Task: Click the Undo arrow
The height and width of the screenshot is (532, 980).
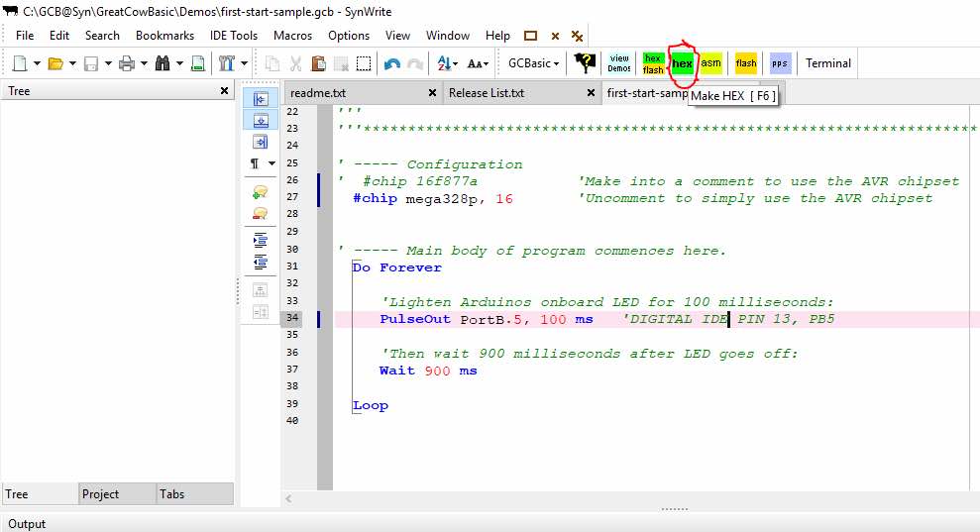Action: pyautogui.click(x=391, y=63)
